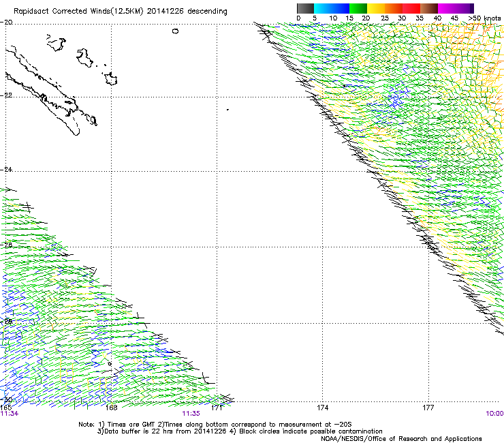
Task: Click the purple '11:35' time label
Action: point(191,414)
